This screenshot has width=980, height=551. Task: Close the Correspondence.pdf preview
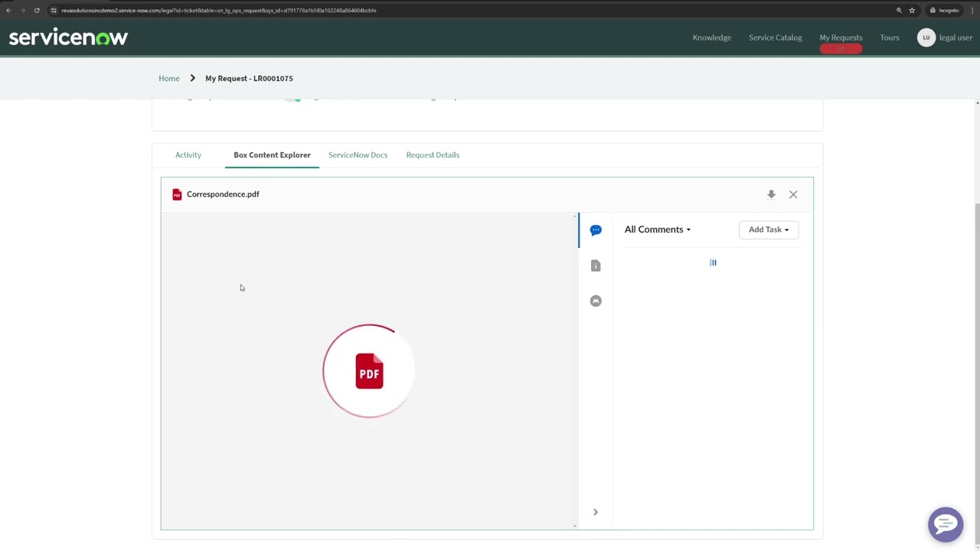click(x=793, y=194)
